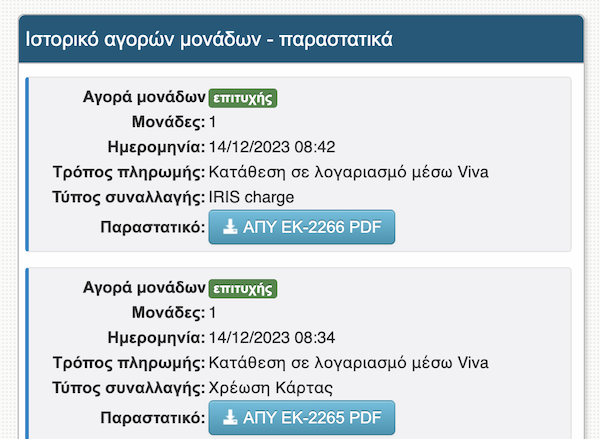
Task: Click the download icon on ΑΠΥ ΕΚ-2265 button
Action: click(230, 417)
